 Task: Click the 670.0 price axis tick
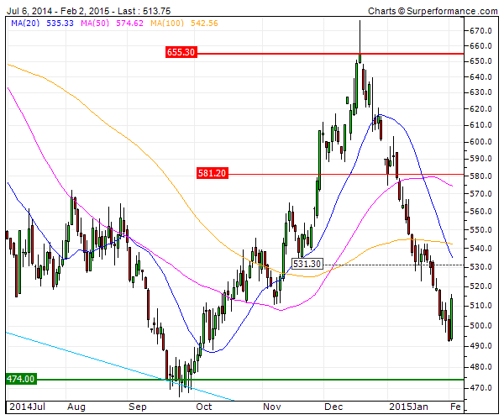480,31
